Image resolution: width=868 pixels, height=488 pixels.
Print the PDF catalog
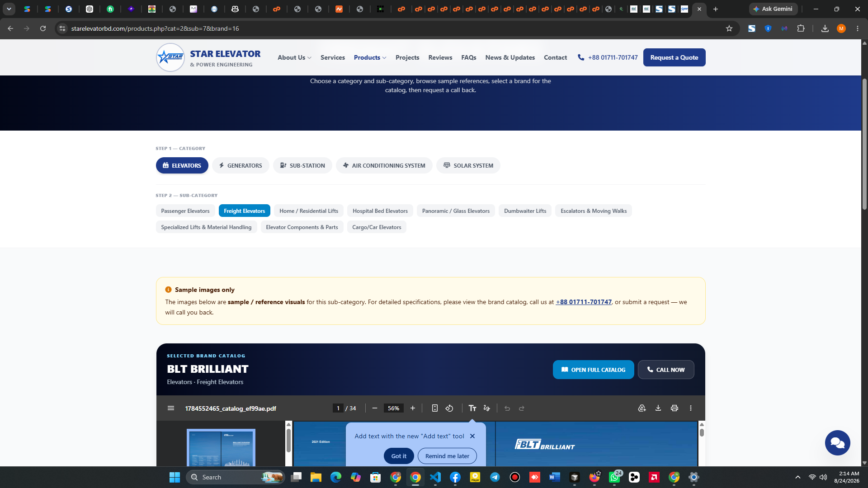(x=675, y=408)
